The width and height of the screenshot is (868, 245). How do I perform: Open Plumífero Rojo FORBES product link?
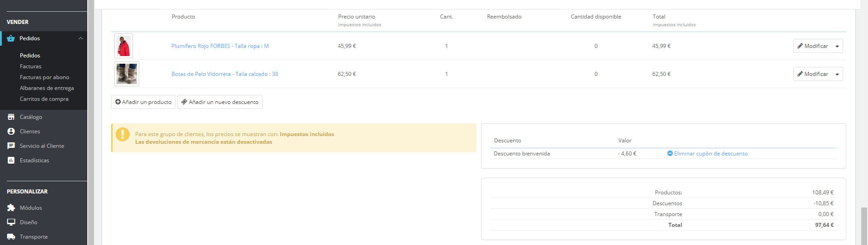(x=220, y=46)
